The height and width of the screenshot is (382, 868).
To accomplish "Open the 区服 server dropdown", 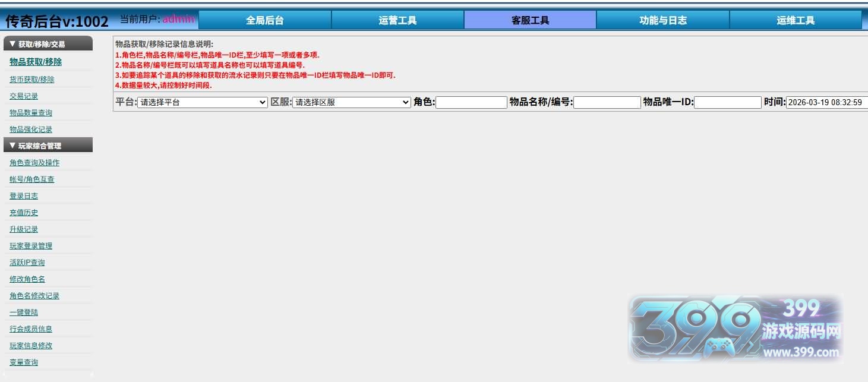I will [x=352, y=102].
